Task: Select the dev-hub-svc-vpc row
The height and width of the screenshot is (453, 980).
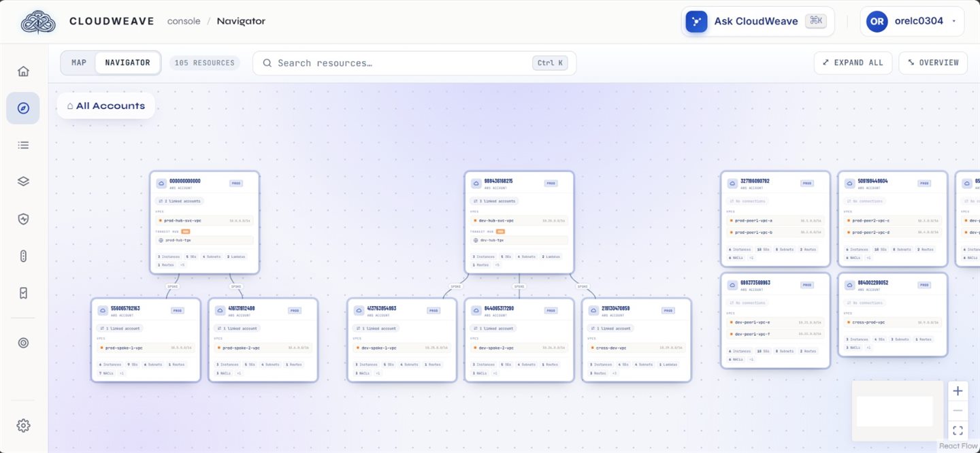Action: [x=519, y=220]
